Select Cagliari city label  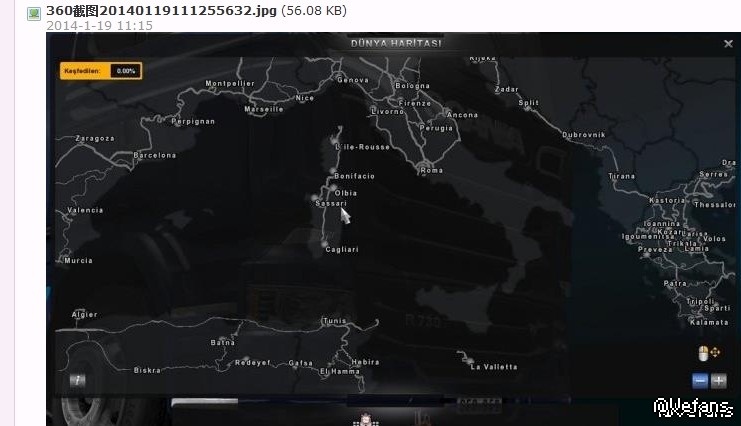pos(342,249)
